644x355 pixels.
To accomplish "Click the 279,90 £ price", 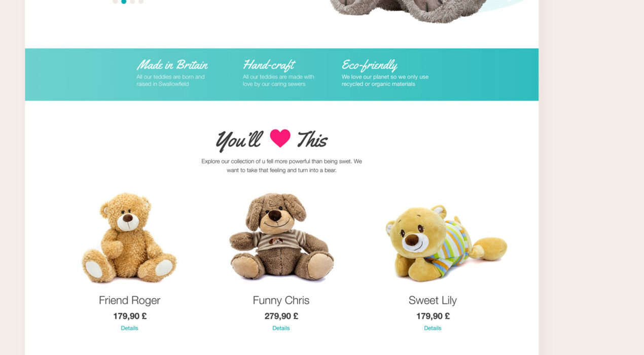I will pyautogui.click(x=281, y=316).
